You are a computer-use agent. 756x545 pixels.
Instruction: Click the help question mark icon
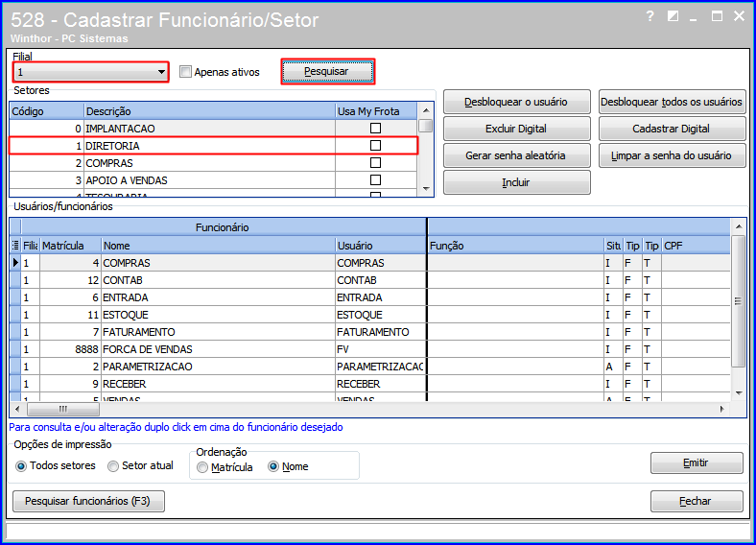click(x=650, y=16)
